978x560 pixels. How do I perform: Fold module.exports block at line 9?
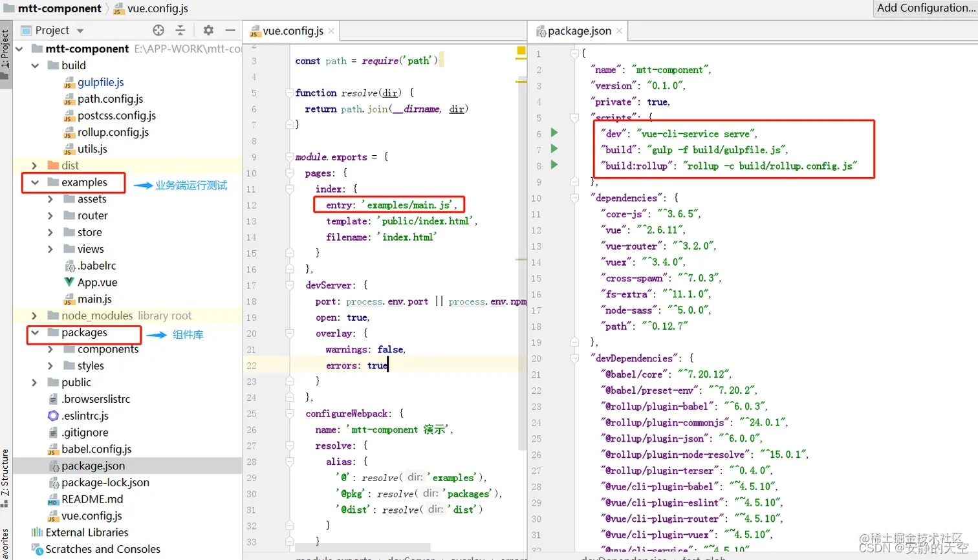(x=290, y=156)
